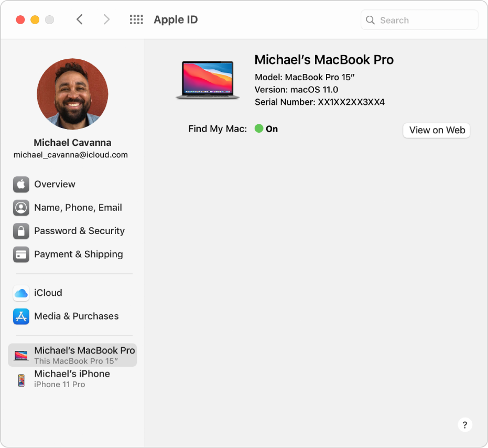Click the MacBook Pro icon near the device name
488x448 pixels.
pos(208,79)
